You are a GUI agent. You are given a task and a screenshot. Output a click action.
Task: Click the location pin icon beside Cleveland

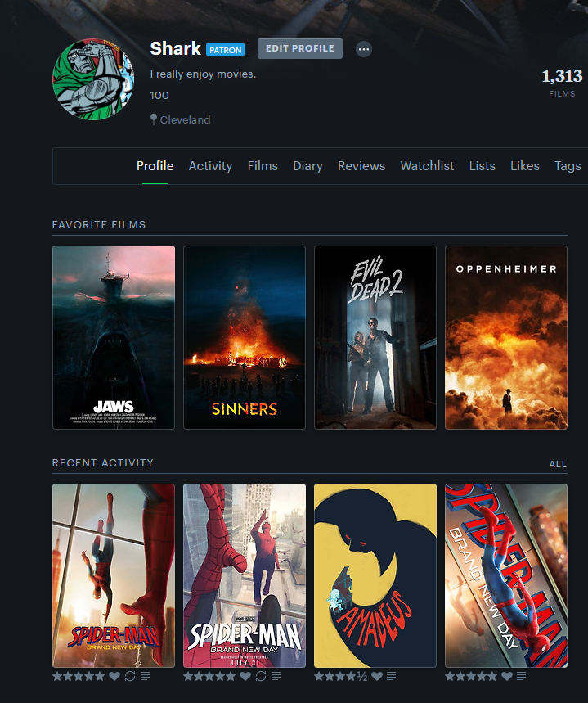153,119
